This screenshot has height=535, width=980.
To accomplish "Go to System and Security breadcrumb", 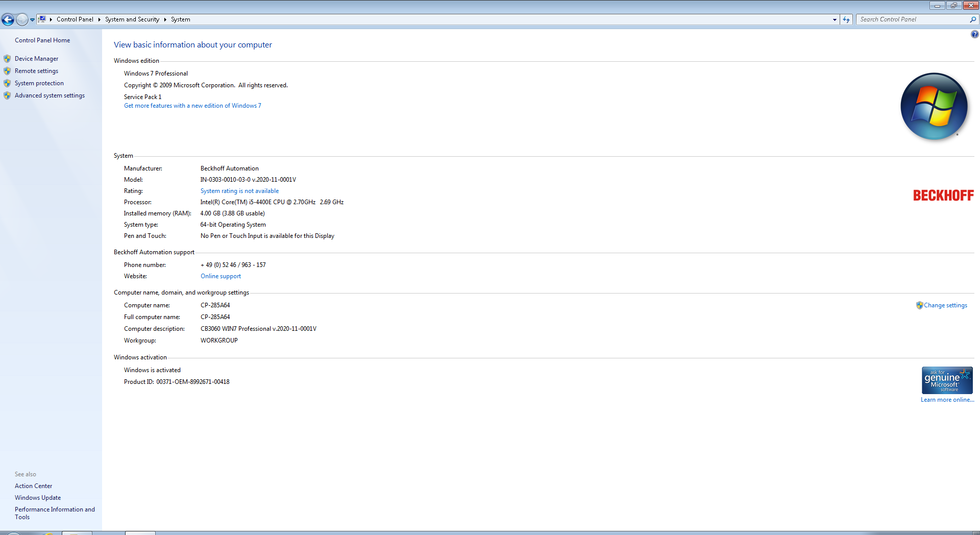I will [x=132, y=19].
